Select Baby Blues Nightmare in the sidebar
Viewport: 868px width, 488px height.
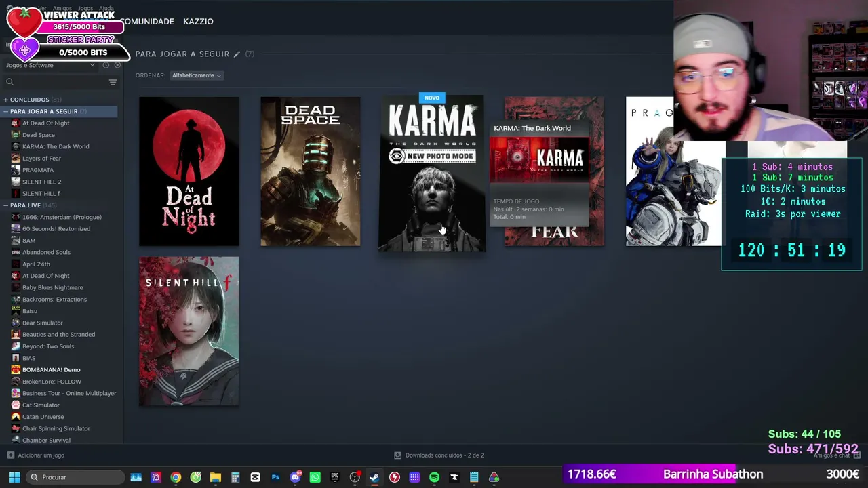(x=53, y=287)
